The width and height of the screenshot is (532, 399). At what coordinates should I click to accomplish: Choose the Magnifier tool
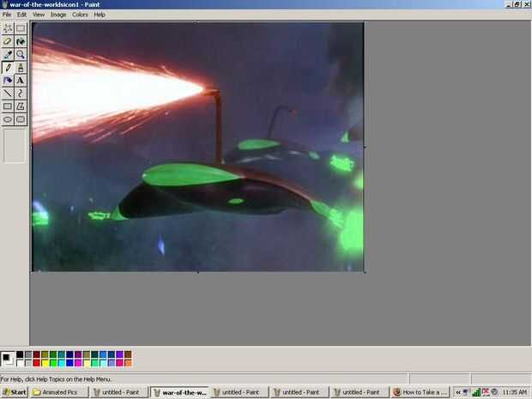[21, 55]
